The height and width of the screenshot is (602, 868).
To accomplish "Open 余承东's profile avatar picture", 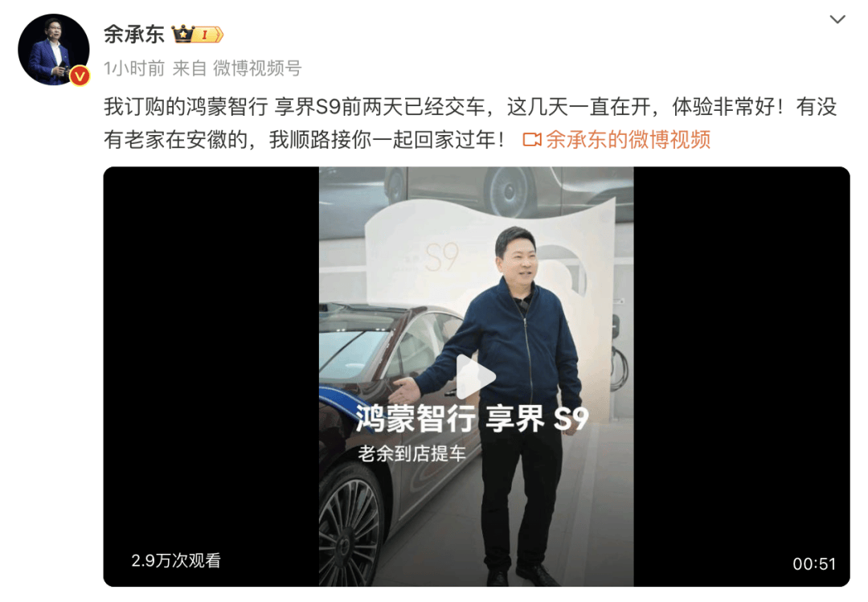I will (54, 50).
